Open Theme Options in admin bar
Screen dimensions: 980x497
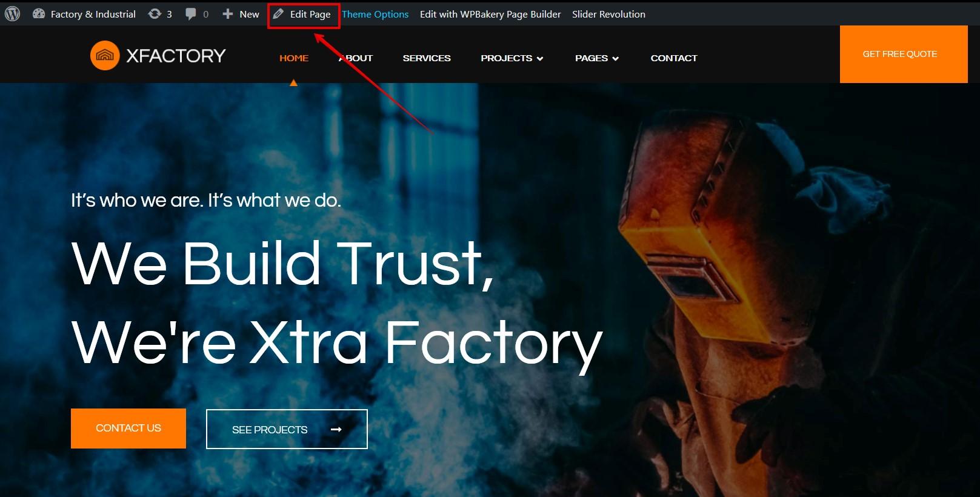click(x=375, y=14)
